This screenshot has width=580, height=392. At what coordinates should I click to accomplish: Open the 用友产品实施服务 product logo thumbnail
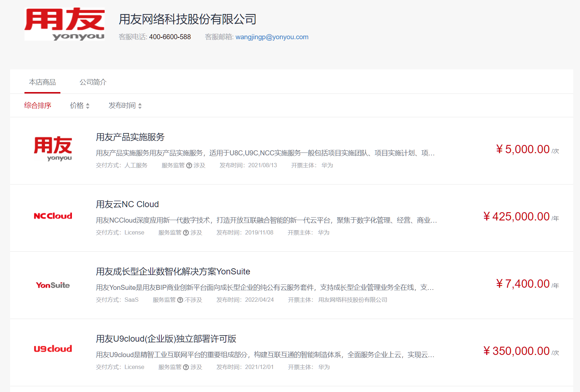pyautogui.click(x=53, y=149)
